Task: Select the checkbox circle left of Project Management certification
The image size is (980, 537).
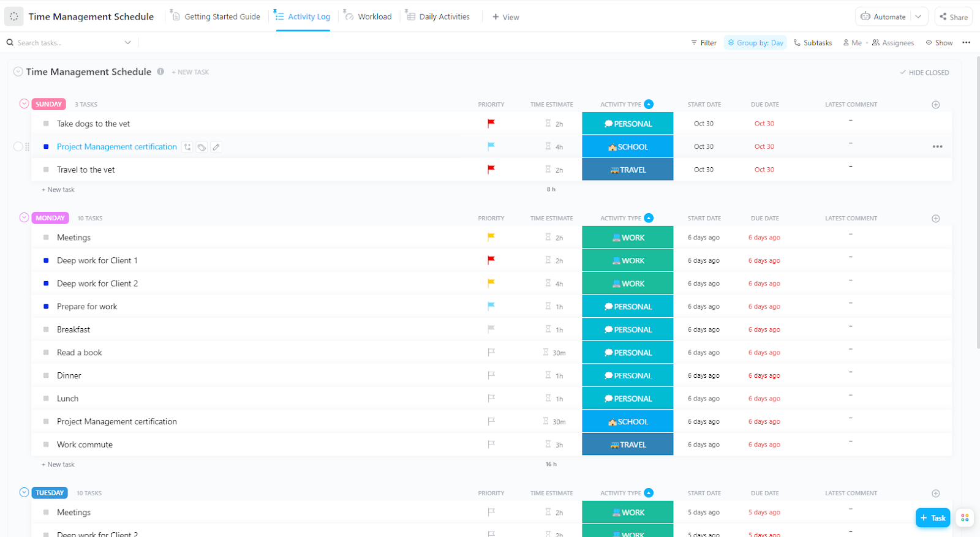Action: (18, 146)
